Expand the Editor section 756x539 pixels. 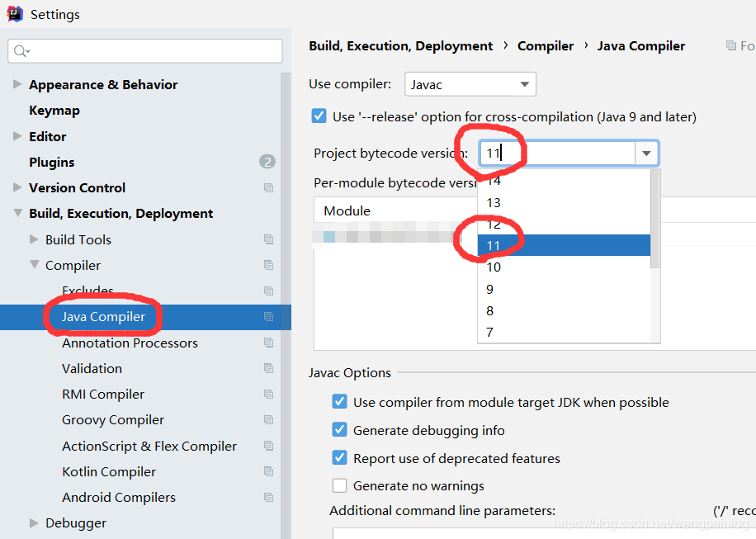click(17, 136)
